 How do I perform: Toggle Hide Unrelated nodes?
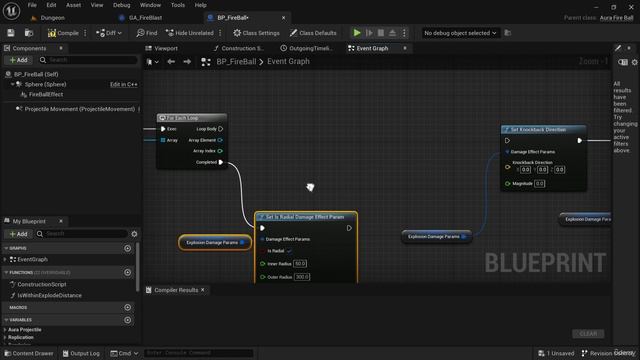[x=190, y=33]
